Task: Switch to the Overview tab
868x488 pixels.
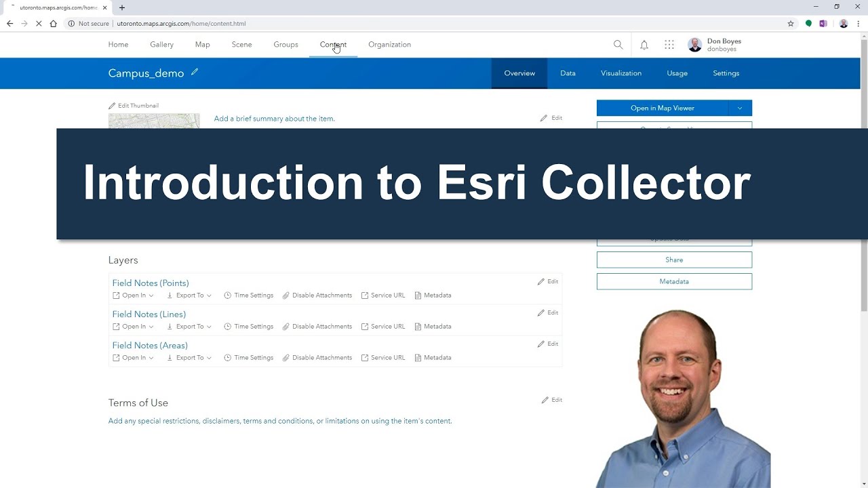Action: pos(519,73)
